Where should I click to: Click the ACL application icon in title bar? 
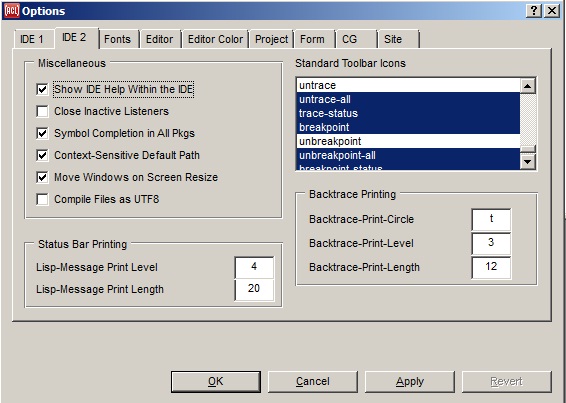pyautogui.click(x=12, y=11)
